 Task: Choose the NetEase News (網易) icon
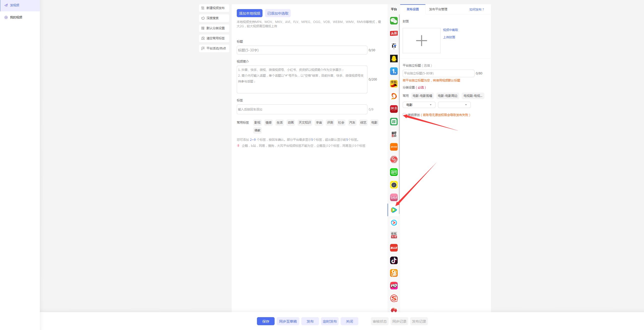coord(394,109)
